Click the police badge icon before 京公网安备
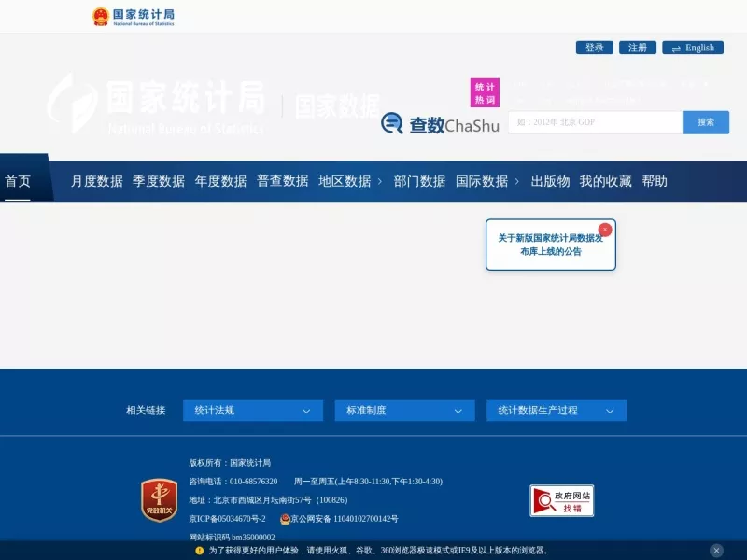 tap(285, 519)
